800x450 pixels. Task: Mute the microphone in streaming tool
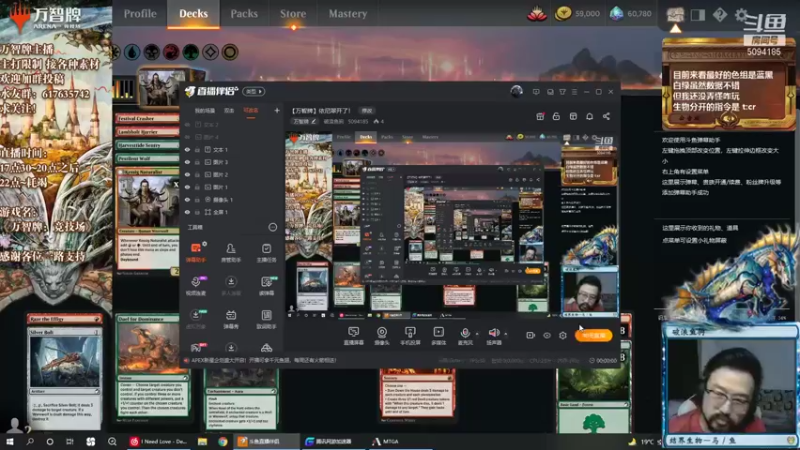464,334
